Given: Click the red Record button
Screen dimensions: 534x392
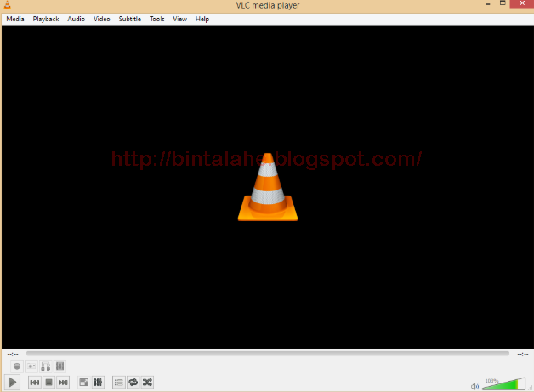Looking at the screenshot, I should [x=17, y=366].
